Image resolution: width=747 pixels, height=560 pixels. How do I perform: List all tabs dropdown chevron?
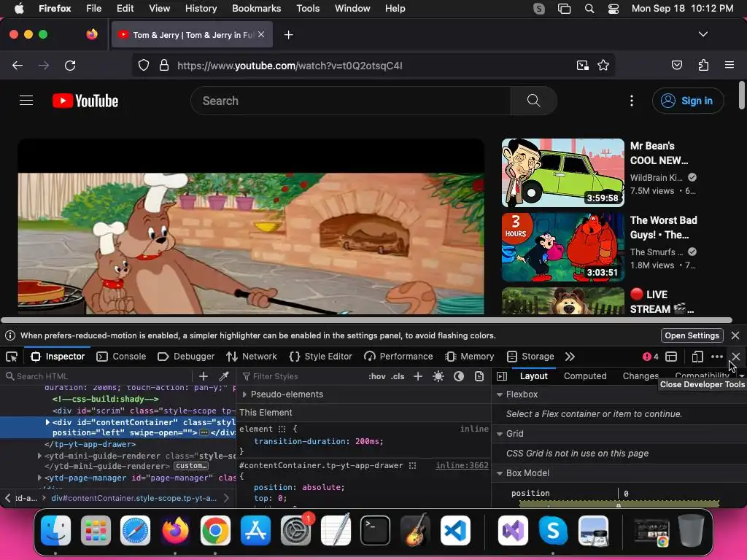click(703, 34)
